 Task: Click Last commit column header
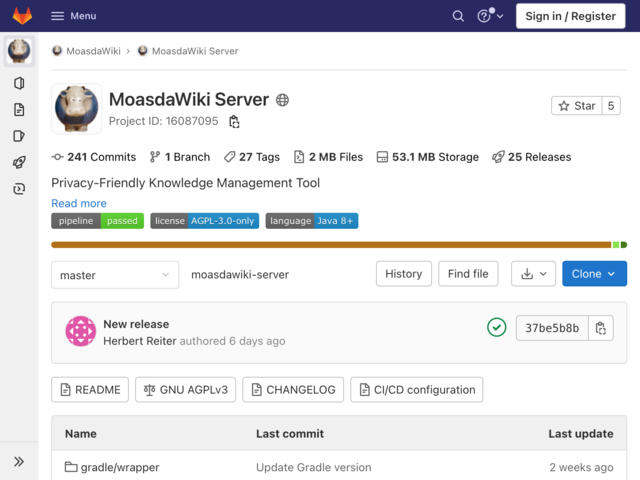pos(290,433)
